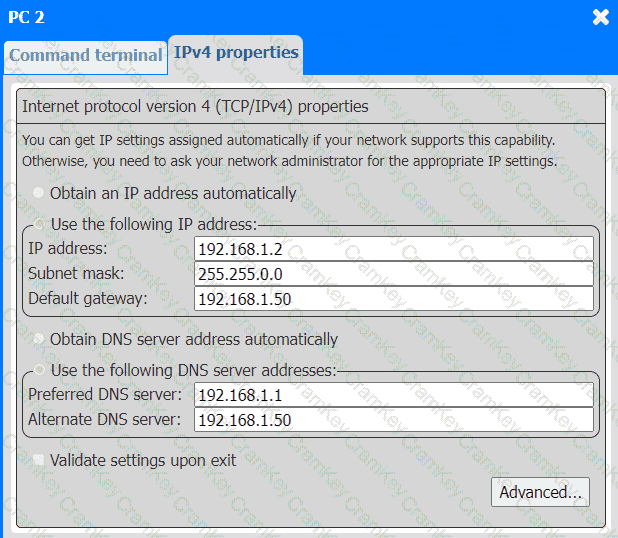Image resolution: width=618 pixels, height=538 pixels.
Task: Click into the Alternate DNS server input box
Action: 394,420
